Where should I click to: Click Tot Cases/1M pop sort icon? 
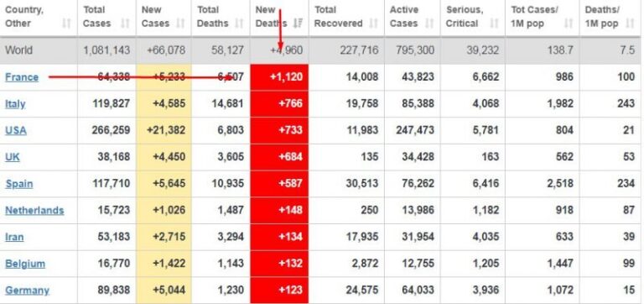tap(569, 24)
